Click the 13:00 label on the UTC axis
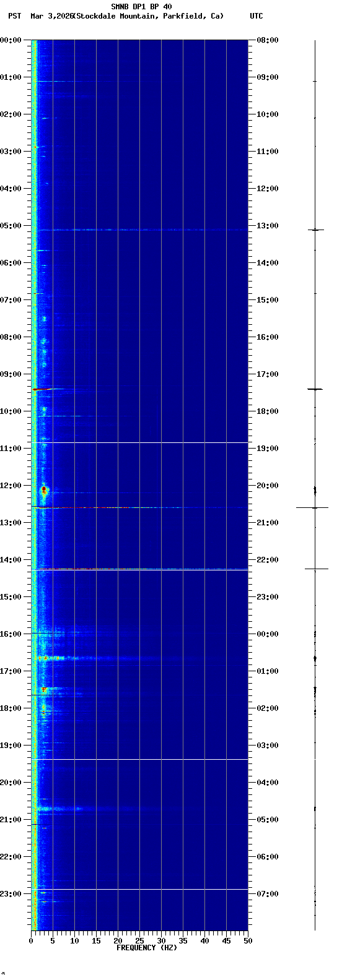 [268, 226]
